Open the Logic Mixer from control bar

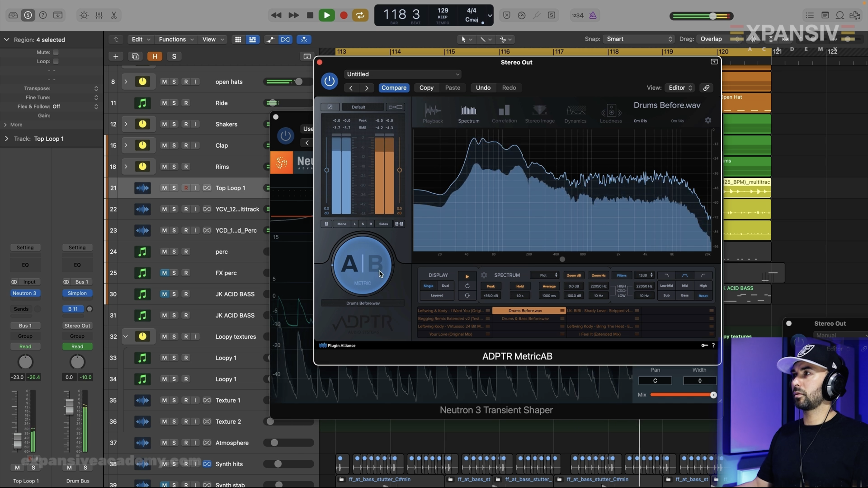(99, 15)
